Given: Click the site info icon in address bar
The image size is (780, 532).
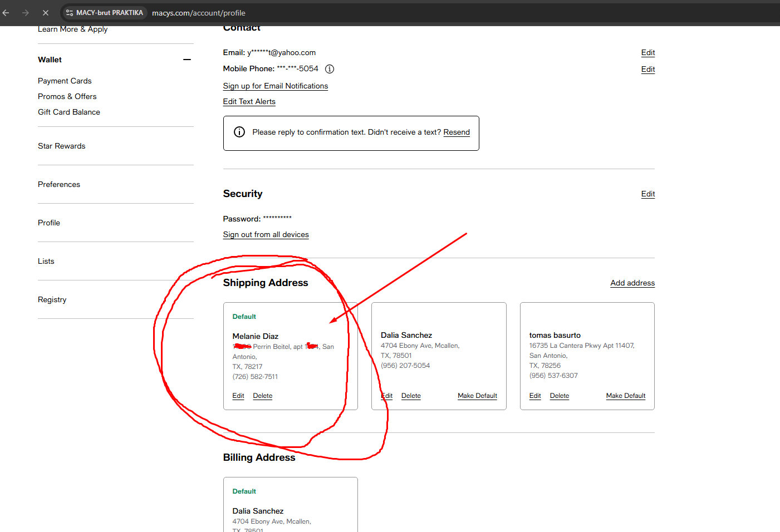Looking at the screenshot, I should [70, 12].
